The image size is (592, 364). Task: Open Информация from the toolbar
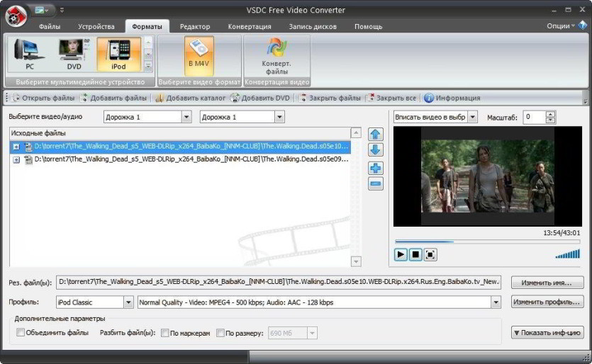452,98
